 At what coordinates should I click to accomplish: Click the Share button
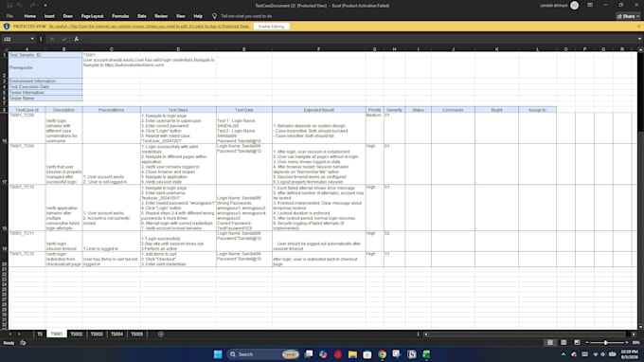628,16
